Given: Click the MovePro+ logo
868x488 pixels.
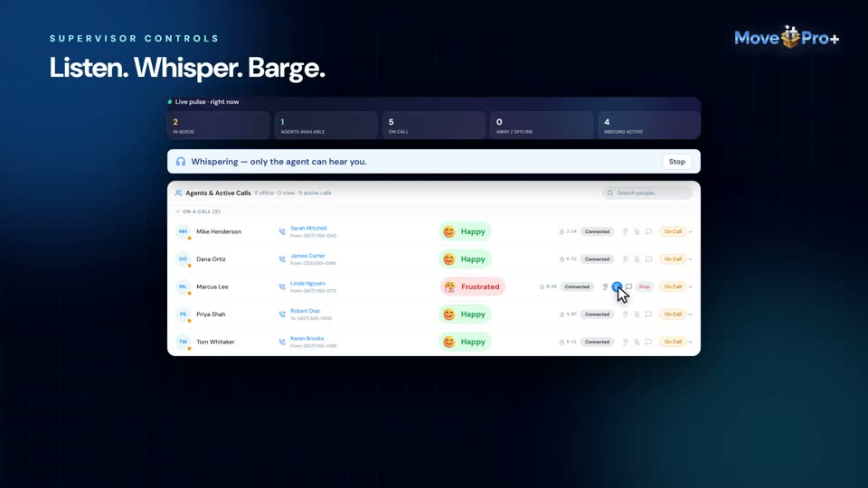Looking at the screenshot, I should click(787, 37).
